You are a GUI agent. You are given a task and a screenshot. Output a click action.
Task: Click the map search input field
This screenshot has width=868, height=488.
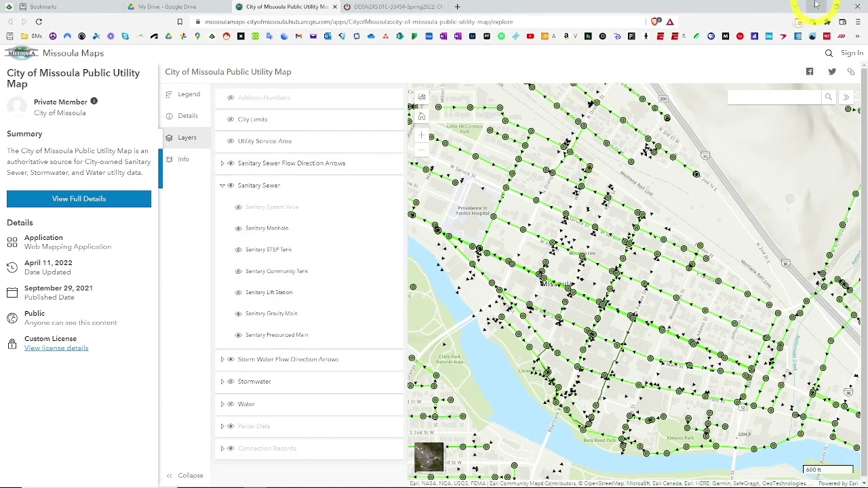click(774, 98)
